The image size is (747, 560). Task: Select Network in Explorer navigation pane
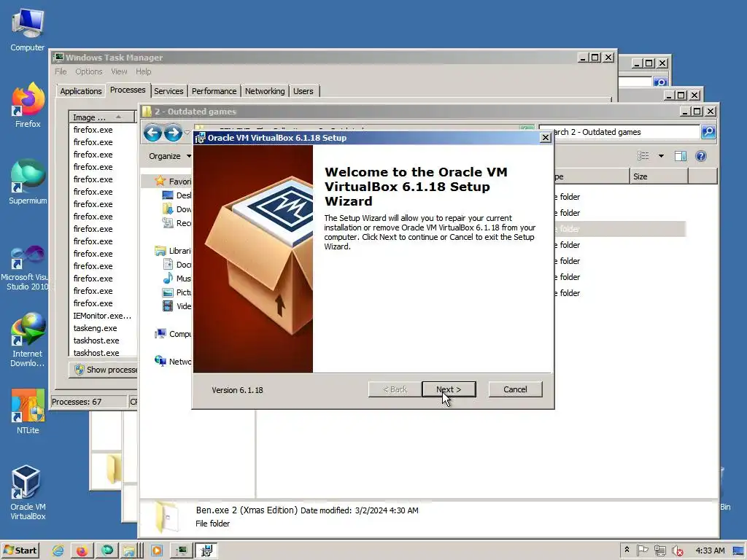pyautogui.click(x=172, y=362)
